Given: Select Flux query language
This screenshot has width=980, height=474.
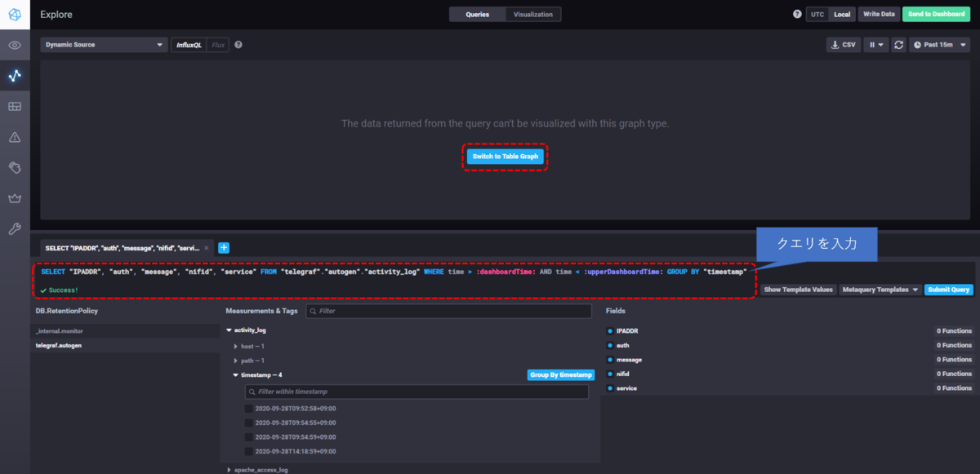Looking at the screenshot, I should [x=218, y=45].
